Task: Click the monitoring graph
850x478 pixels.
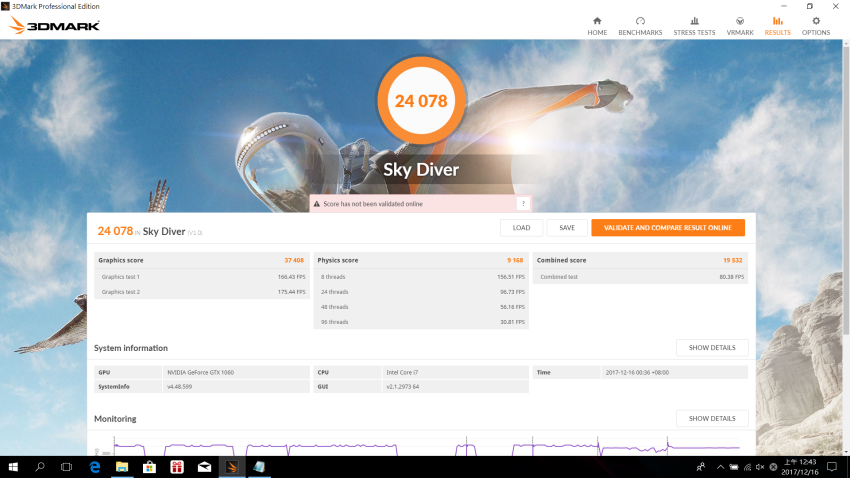Action: pyautogui.click(x=421, y=445)
